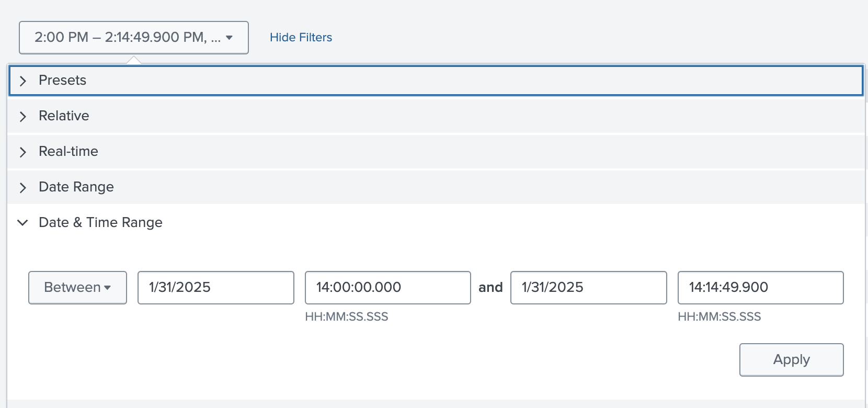Click the end time field 14:14:49.900
The width and height of the screenshot is (868, 408).
click(760, 287)
